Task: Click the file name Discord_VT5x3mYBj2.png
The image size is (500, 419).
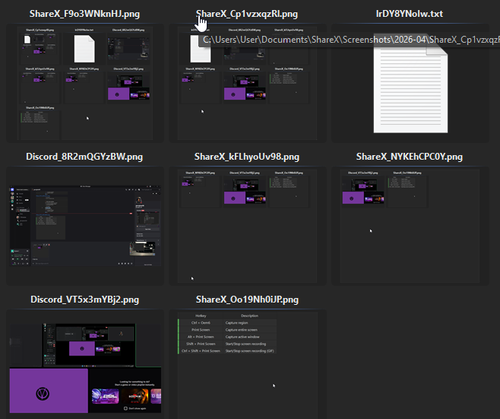Action: click(85, 299)
